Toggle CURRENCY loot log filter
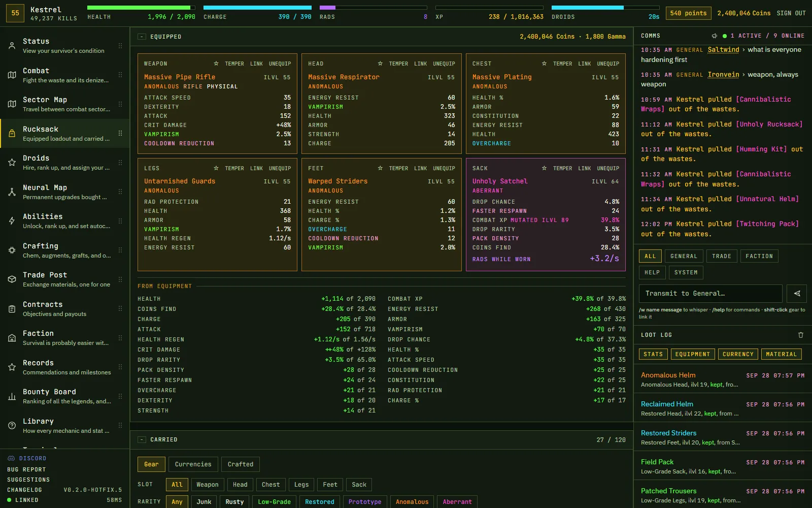Image resolution: width=812 pixels, height=508 pixels. tap(738, 354)
